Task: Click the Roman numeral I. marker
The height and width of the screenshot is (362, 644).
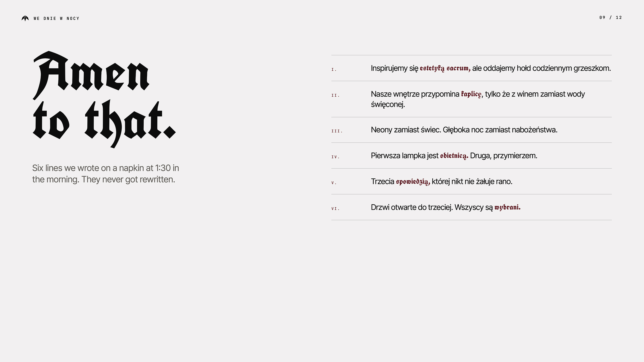Action: [x=334, y=69]
